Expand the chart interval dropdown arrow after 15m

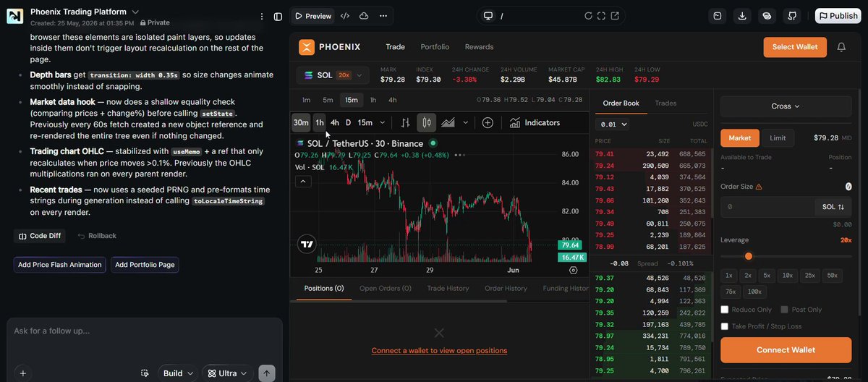pos(383,122)
